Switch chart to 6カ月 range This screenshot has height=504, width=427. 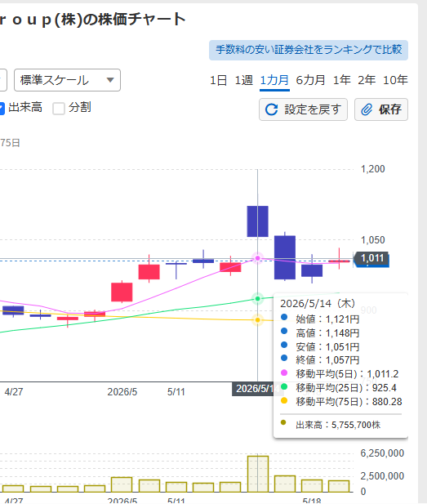(310, 80)
